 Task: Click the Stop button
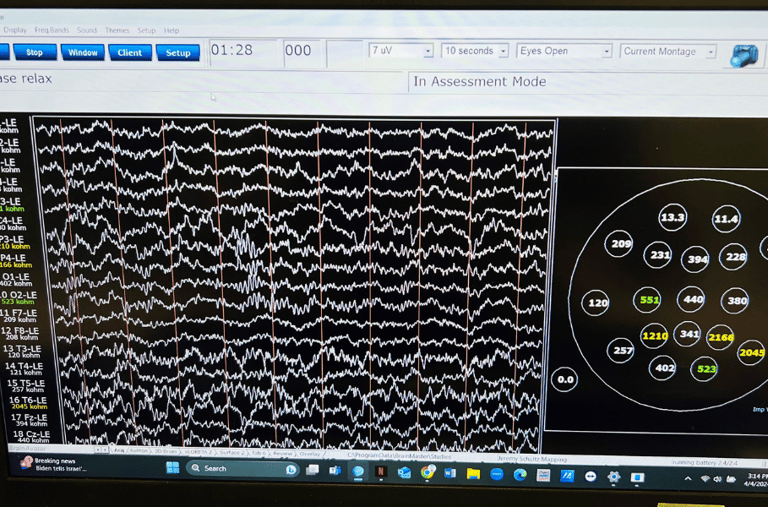click(x=34, y=52)
